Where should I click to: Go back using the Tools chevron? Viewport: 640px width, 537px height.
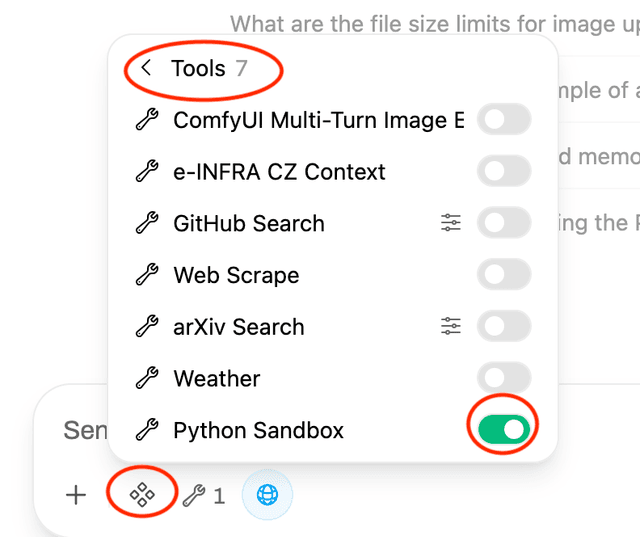(x=147, y=68)
